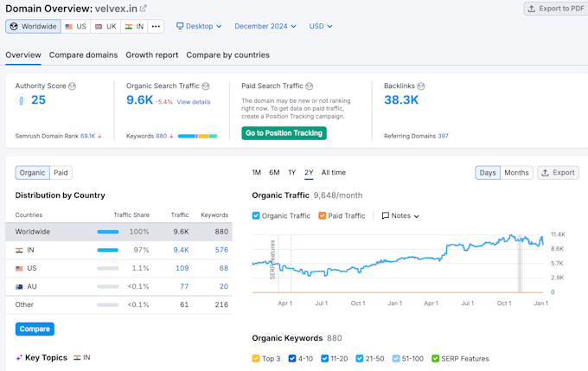The height and width of the screenshot is (371, 588).
Task: Click red down arrow next to Semrush Domain Rank
Action: [99, 136]
